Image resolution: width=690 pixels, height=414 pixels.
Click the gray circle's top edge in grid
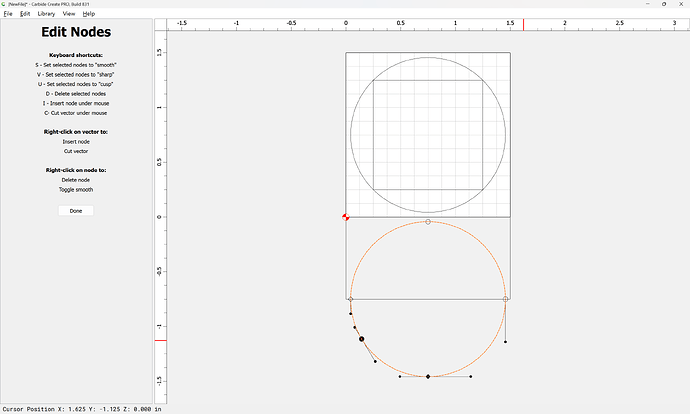coord(428,58)
